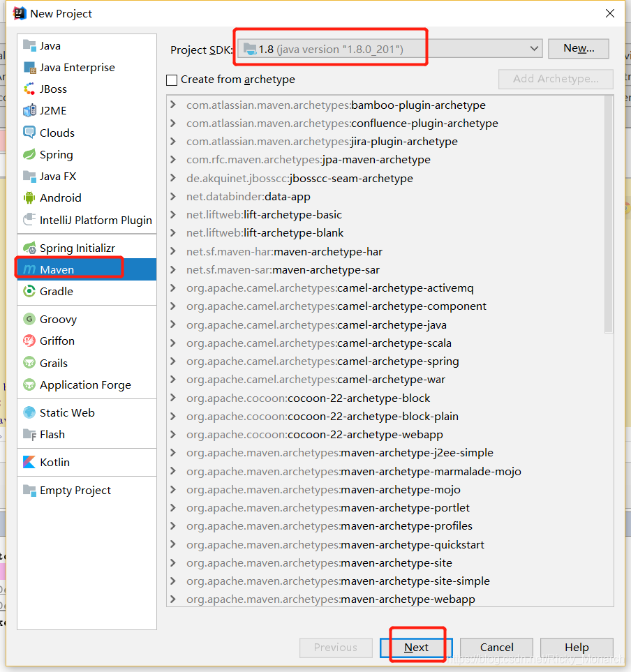
Task: Select cocoon-22-archetype-webapp in list
Action: point(315,435)
